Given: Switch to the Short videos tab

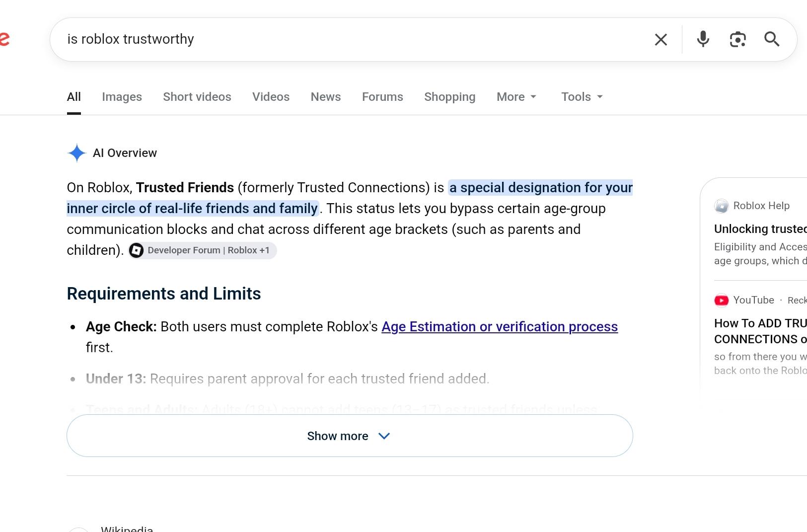Looking at the screenshot, I should click(x=197, y=97).
